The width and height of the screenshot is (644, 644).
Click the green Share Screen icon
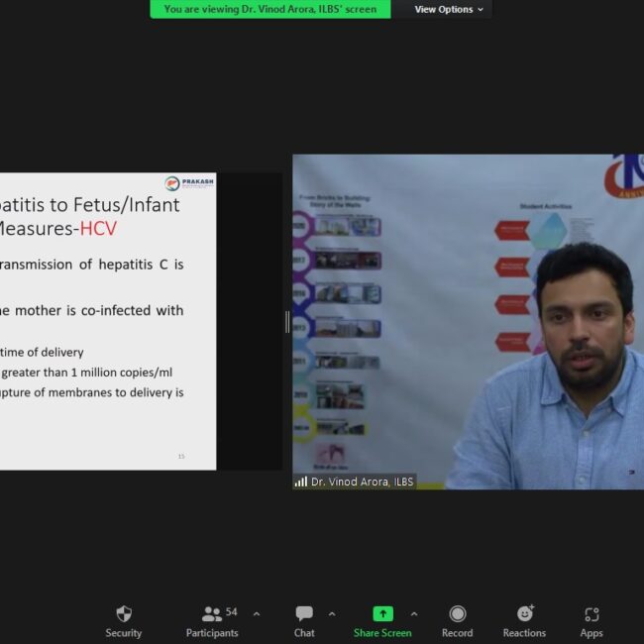[382, 614]
